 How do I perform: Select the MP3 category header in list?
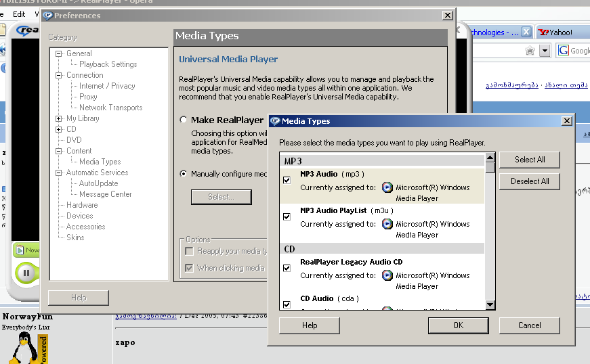[x=382, y=161]
